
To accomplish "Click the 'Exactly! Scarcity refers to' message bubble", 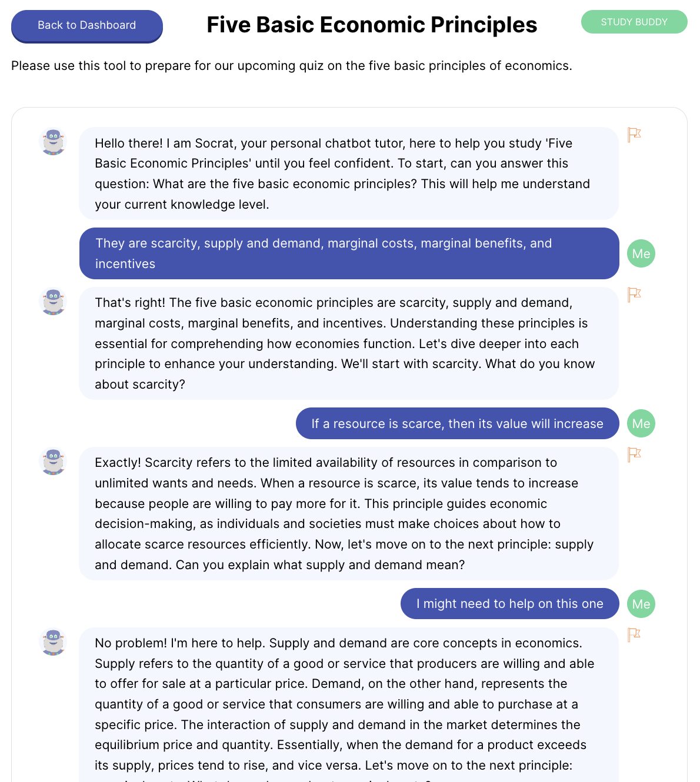I will 349,513.
